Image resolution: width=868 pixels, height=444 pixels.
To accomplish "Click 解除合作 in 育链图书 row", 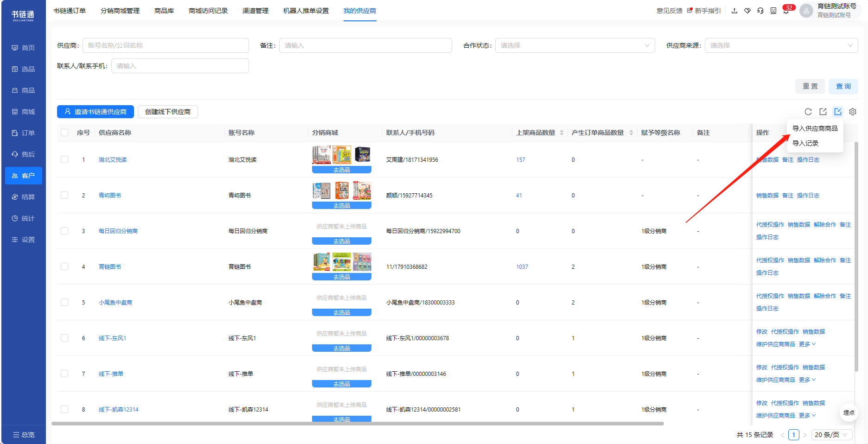I will tap(825, 260).
